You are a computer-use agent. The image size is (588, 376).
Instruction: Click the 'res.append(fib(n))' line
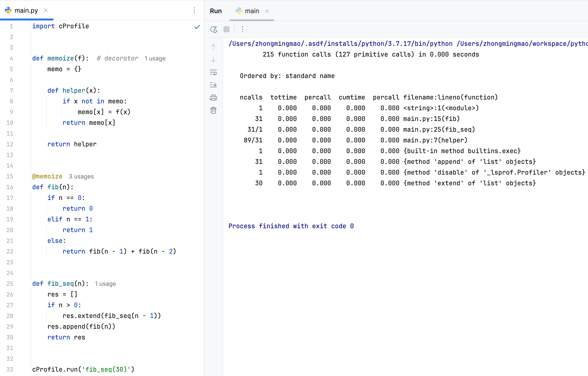tap(81, 327)
